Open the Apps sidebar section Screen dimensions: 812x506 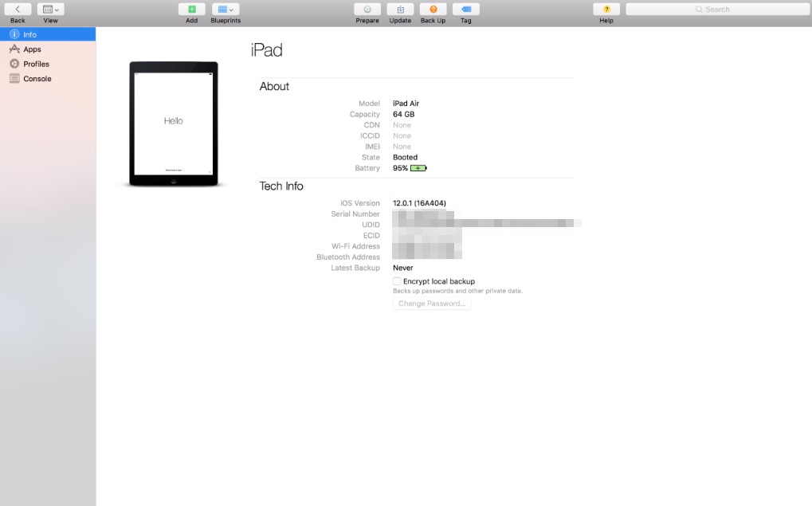(x=32, y=49)
